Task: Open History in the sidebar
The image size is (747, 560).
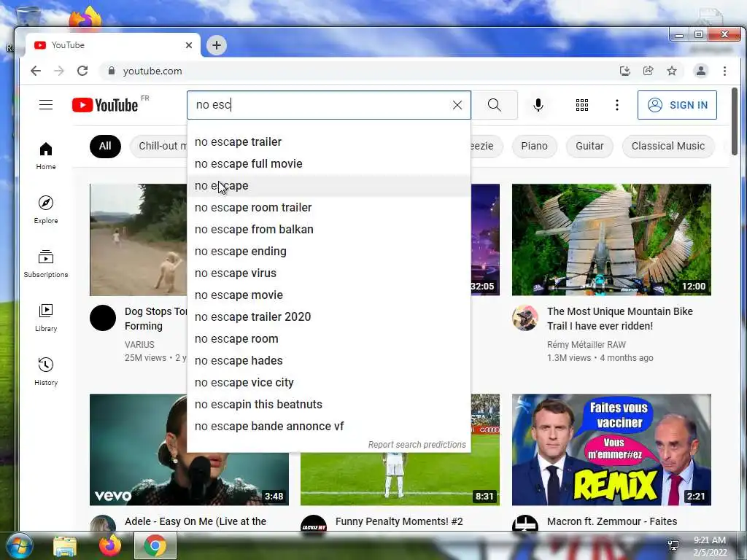Action: pos(46,372)
